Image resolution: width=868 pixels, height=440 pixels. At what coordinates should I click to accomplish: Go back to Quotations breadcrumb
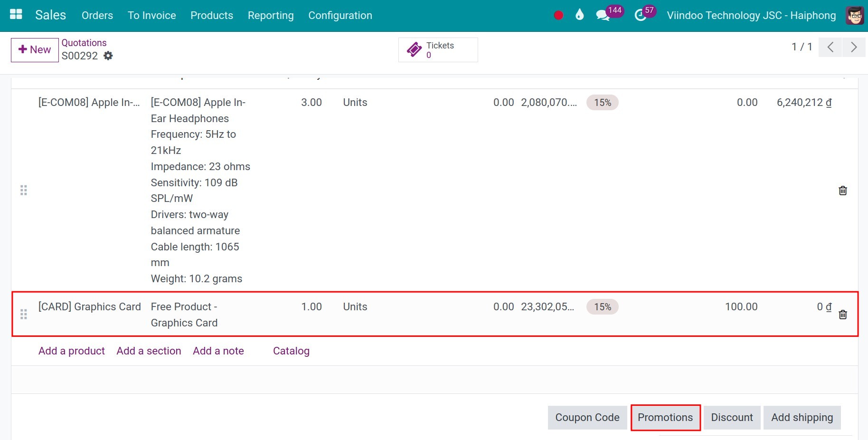tap(84, 43)
